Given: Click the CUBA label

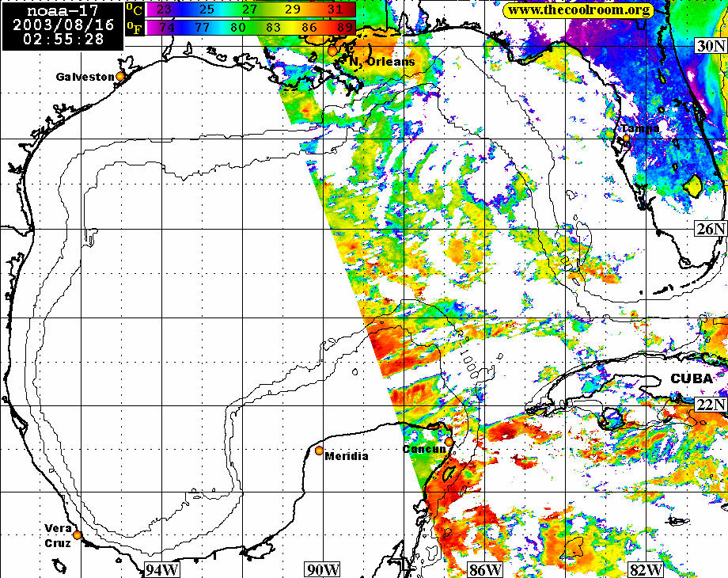Looking at the screenshot, I should [692, 378].
